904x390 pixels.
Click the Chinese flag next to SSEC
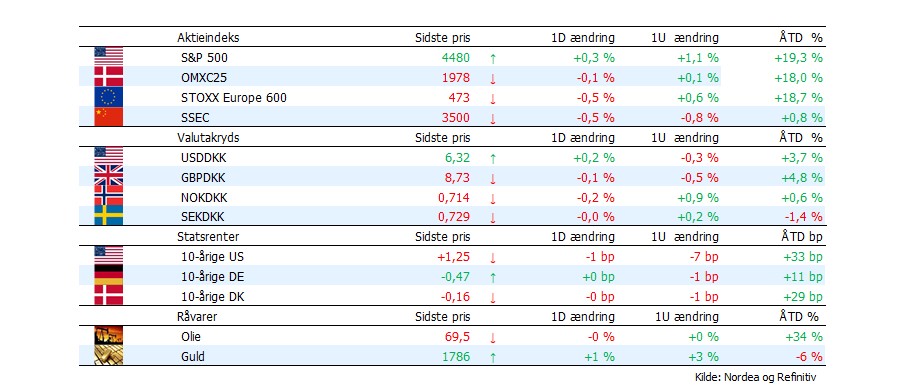(108, 117)
